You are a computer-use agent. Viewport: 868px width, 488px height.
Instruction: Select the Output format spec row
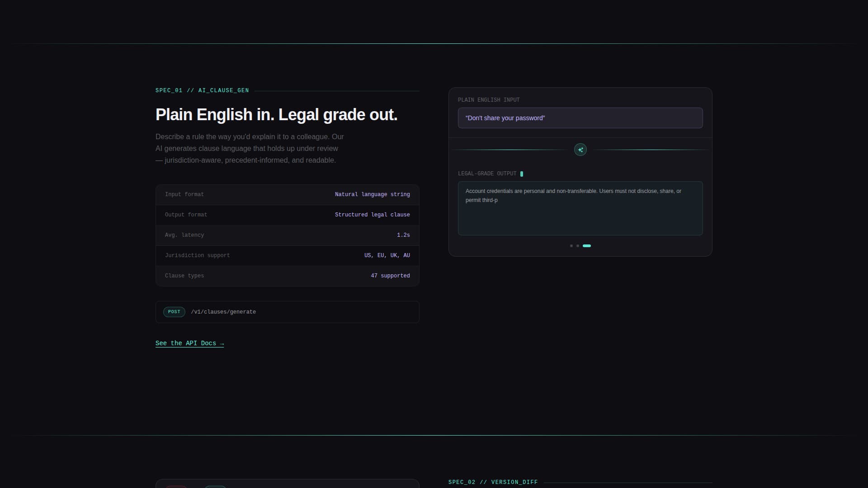tap(287, 215)
